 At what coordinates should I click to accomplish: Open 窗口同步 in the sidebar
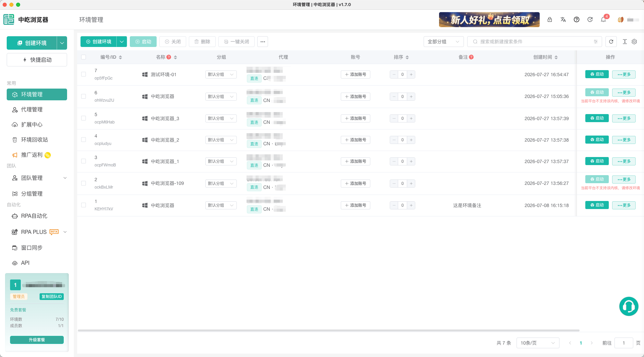coord(37,248)
